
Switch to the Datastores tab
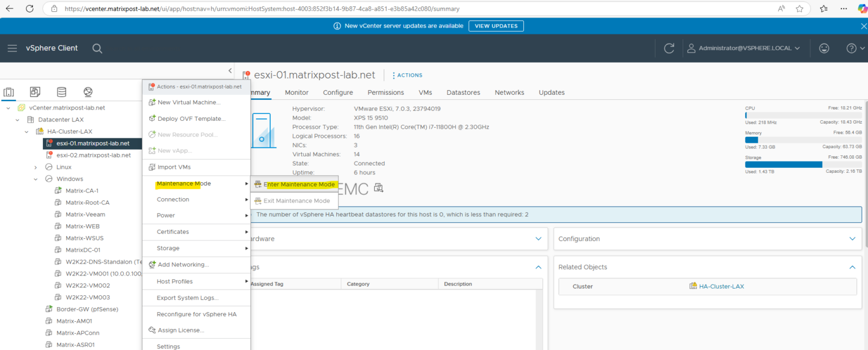tap(463, 92)
